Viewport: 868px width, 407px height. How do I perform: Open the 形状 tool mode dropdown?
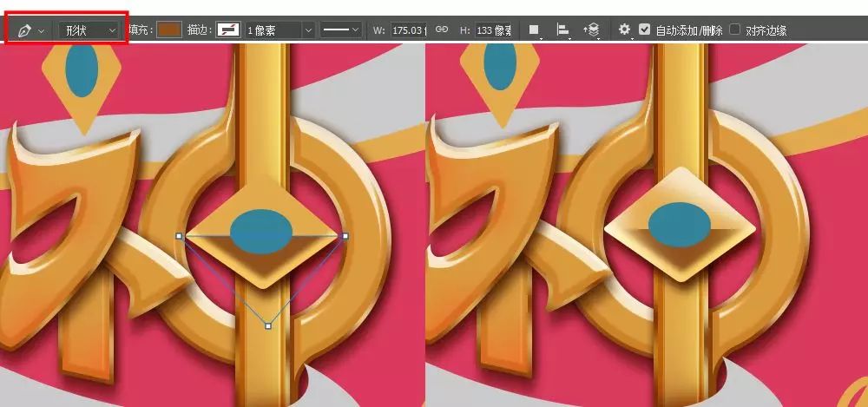[x=90, y=30]
